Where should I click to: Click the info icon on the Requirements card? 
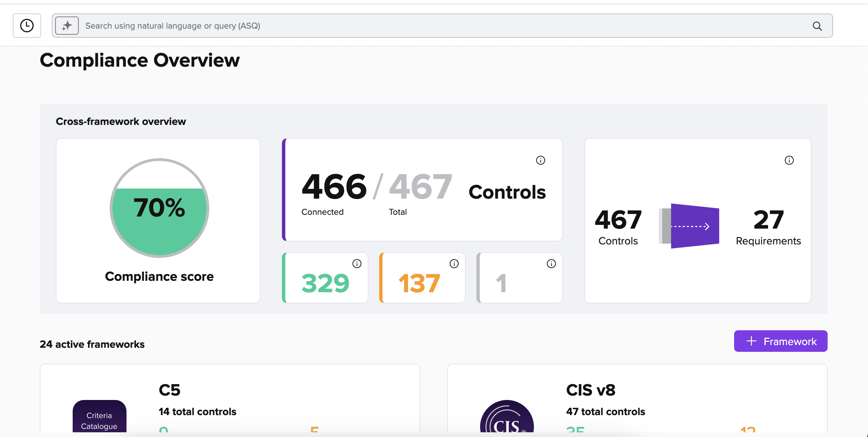point(789,161)
